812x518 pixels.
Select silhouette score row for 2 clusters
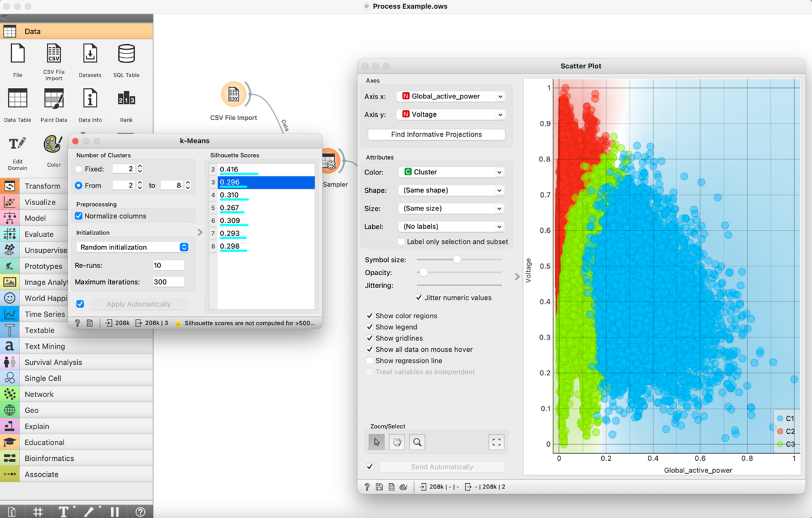pyautogui.click(x=265, y=170)
